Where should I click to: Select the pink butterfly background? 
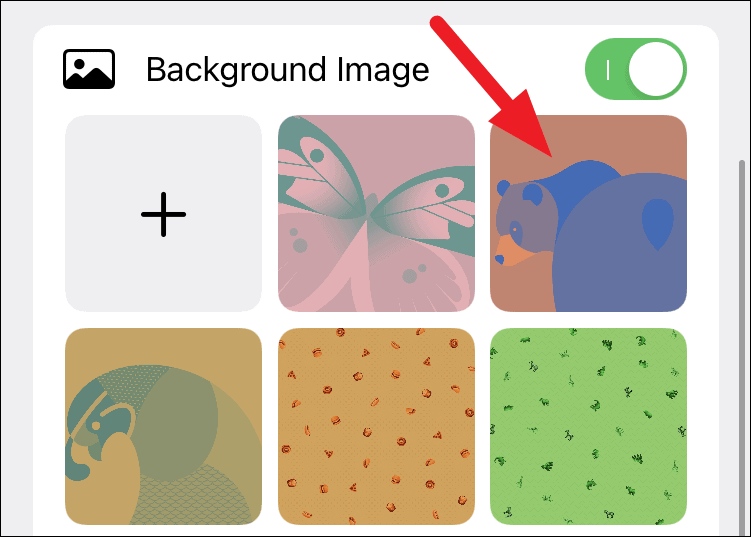376,214
